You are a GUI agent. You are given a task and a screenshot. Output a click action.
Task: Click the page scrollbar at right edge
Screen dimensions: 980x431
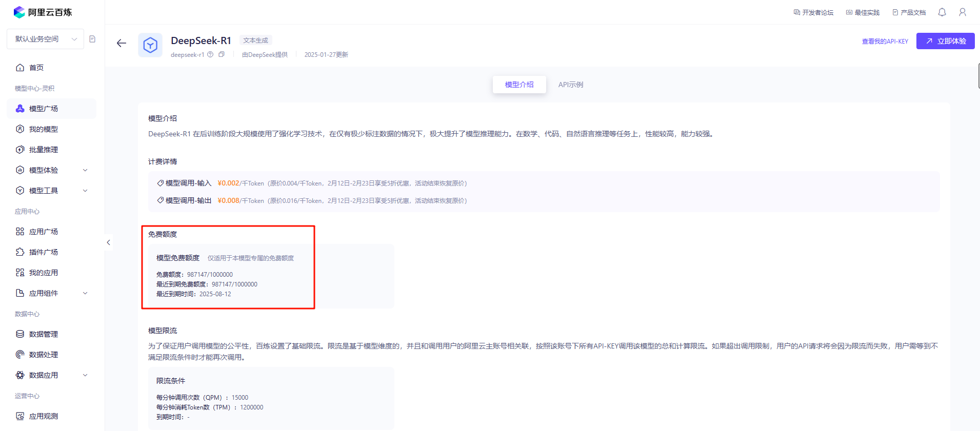978,77
